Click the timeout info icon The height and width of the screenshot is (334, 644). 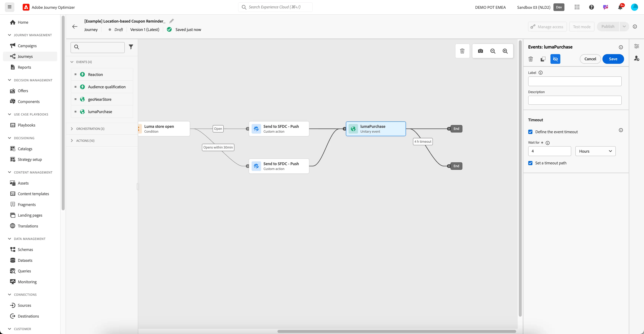pos(621,130)
